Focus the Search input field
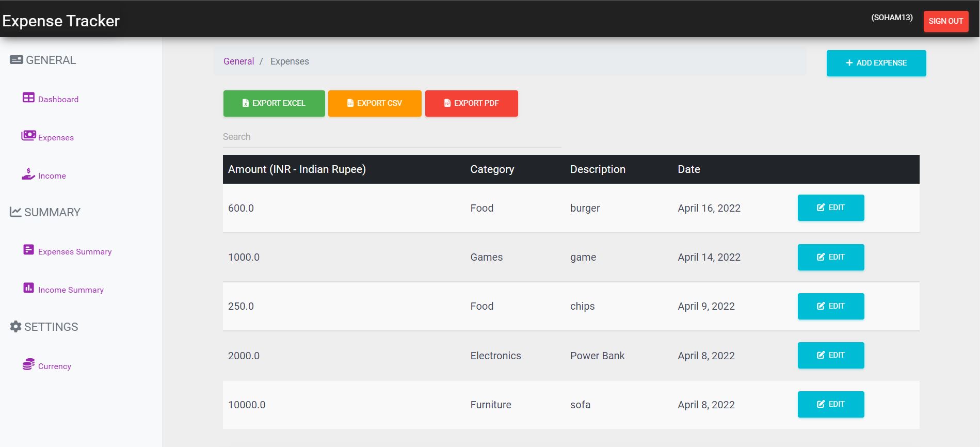Screen dimensions: 980x447 click(392, 137)
